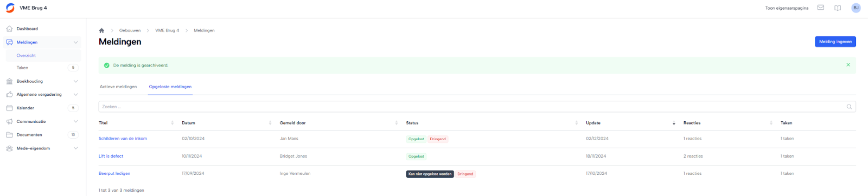The image size is (868, 196).
Task: Click 'Inge Vermeulen' reporter cell
Action: click(295, 174)
